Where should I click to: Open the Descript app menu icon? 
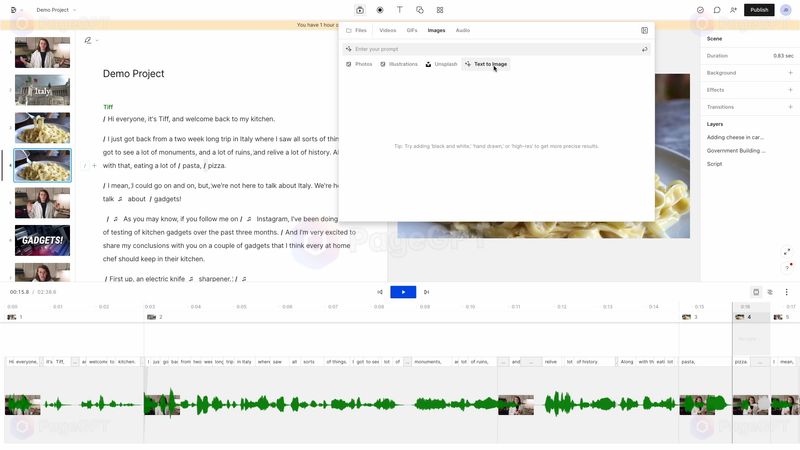tap(14, 10)
